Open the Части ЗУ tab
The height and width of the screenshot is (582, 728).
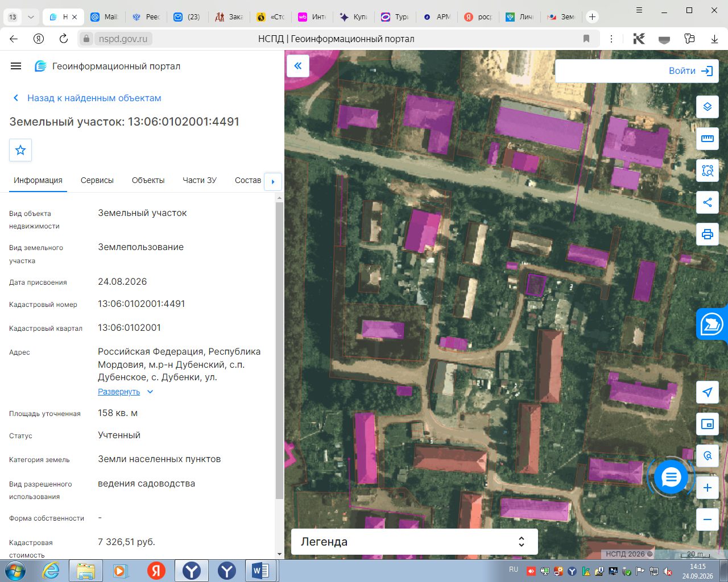click(x=200, y=180)
